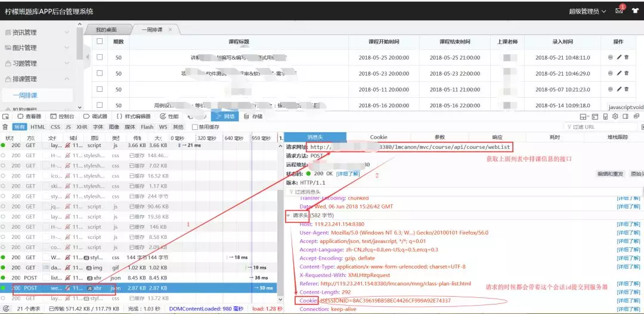
Task: Click the 详细了解 link next to status code
Action: point(348,174)
